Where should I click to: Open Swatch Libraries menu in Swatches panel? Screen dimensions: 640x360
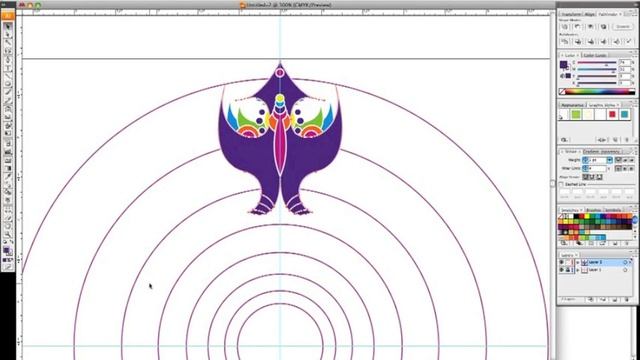click(x=564, y=243)
